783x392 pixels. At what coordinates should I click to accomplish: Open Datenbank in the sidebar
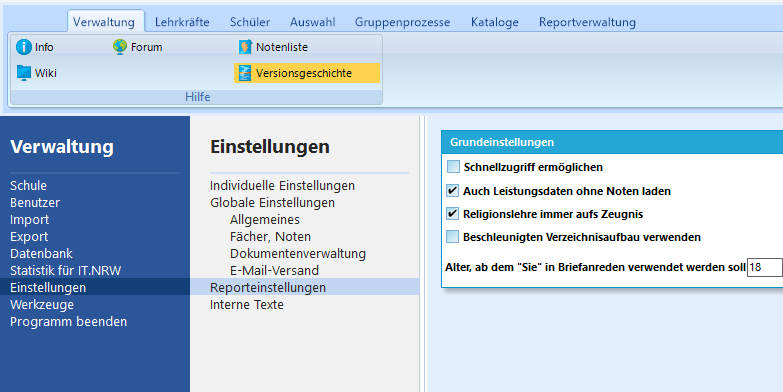[x=41, y=253]
